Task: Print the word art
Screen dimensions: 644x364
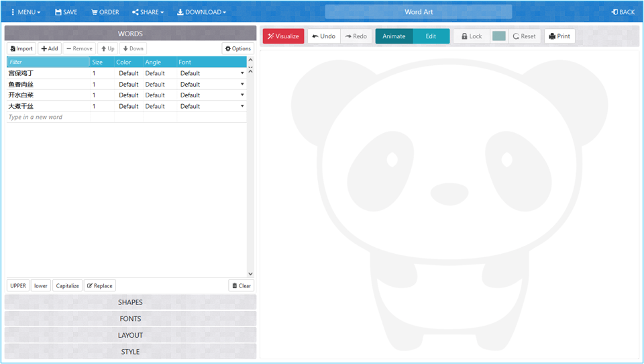Action: [559, 36]
